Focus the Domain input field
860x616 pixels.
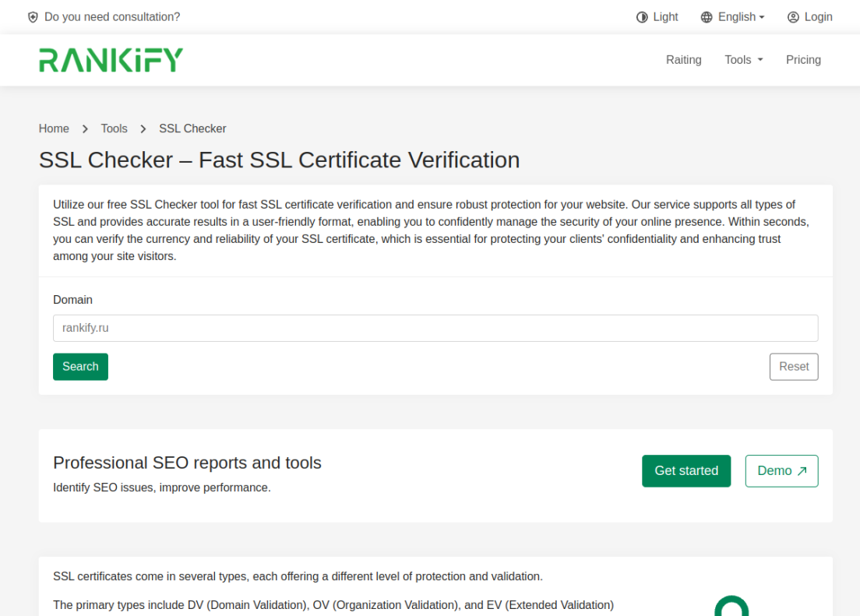pos(435,328)
